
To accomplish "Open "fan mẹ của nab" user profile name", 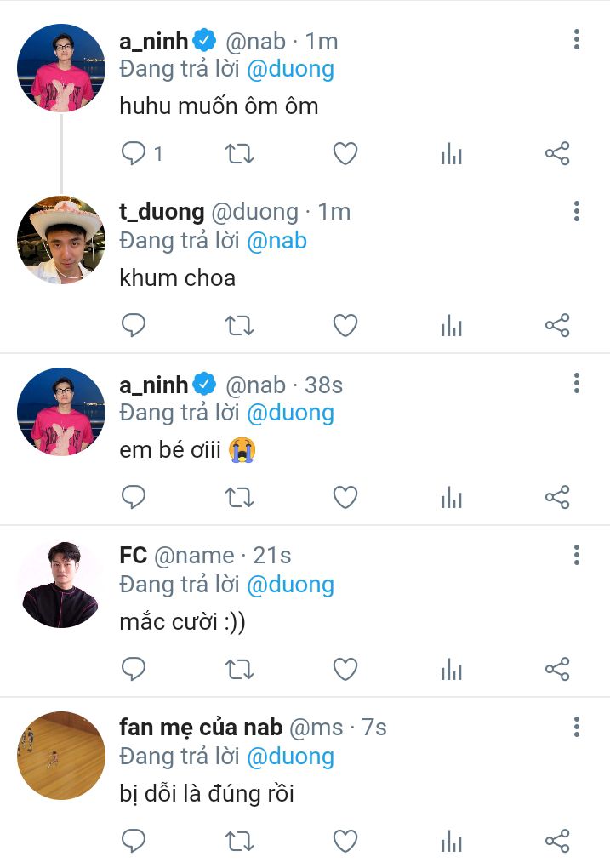I will coord(201,728).
